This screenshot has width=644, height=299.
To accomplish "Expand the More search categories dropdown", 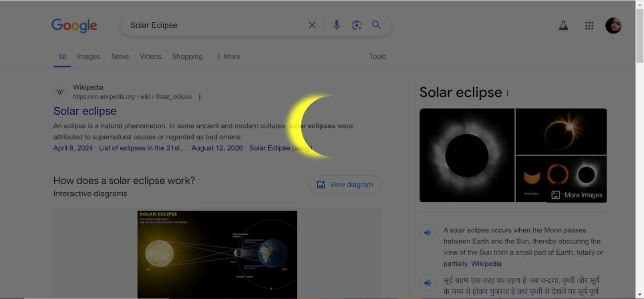I will [228, 56].
